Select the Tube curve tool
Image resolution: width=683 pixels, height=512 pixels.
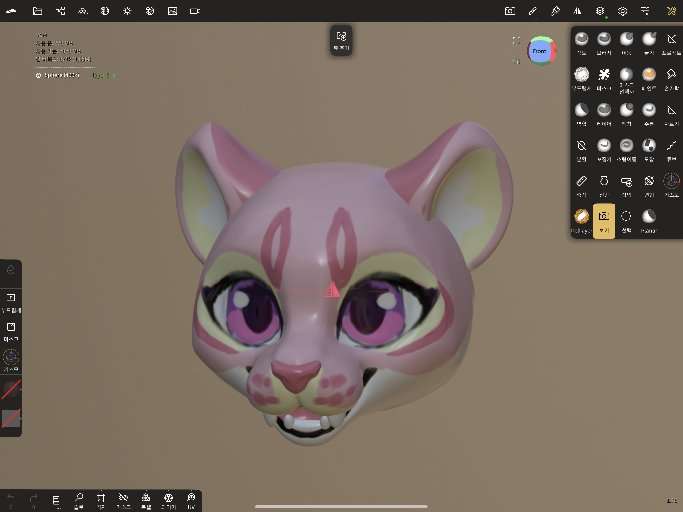coord(671,149)
